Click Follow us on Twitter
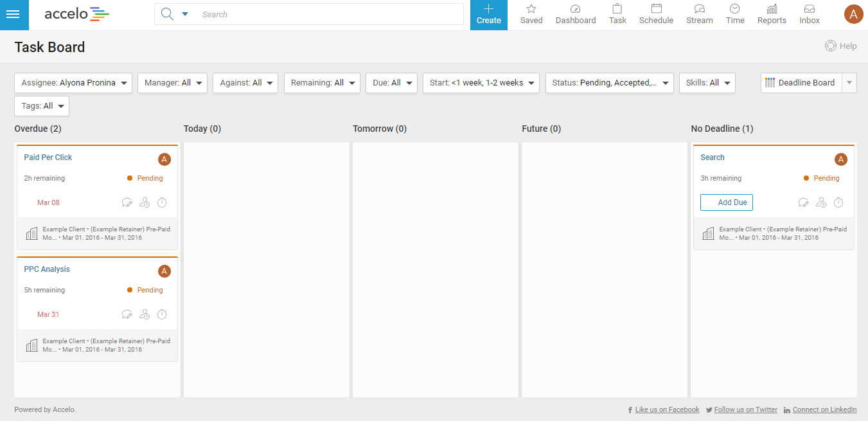Screen dimensions: 868x421 (x=746, y=410)
